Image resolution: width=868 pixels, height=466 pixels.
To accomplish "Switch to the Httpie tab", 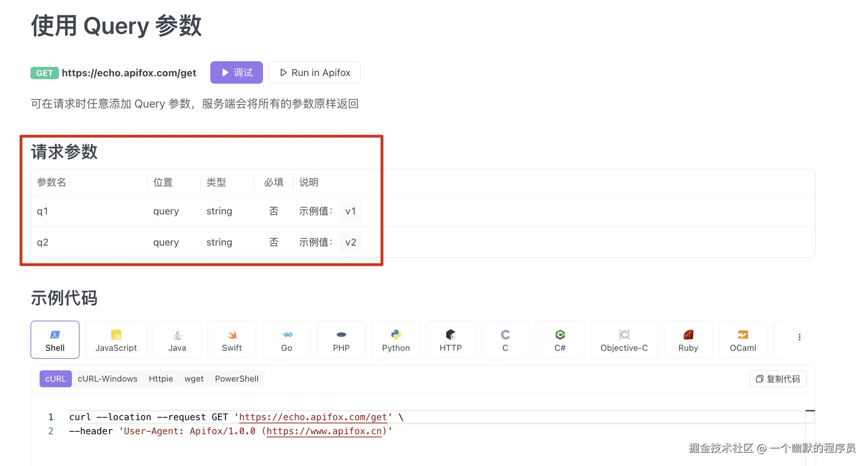I will (161, 378).
